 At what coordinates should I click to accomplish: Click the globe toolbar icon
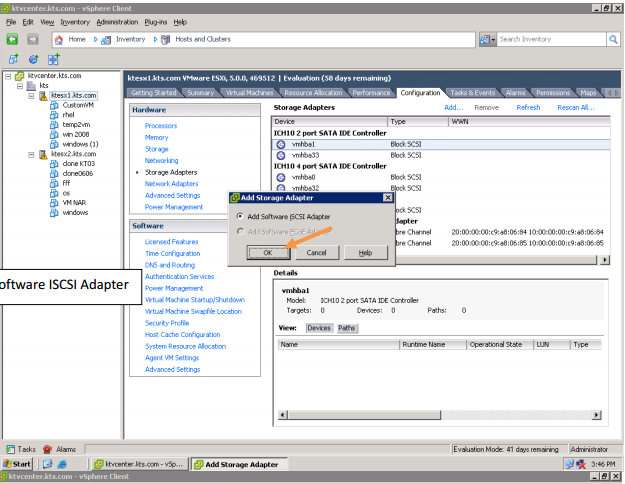[33, 59]
